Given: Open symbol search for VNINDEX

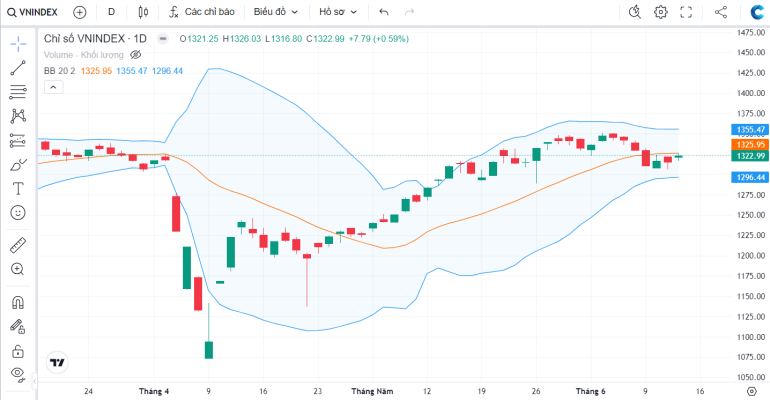Looking at the screenshot, I should (32, 12).
